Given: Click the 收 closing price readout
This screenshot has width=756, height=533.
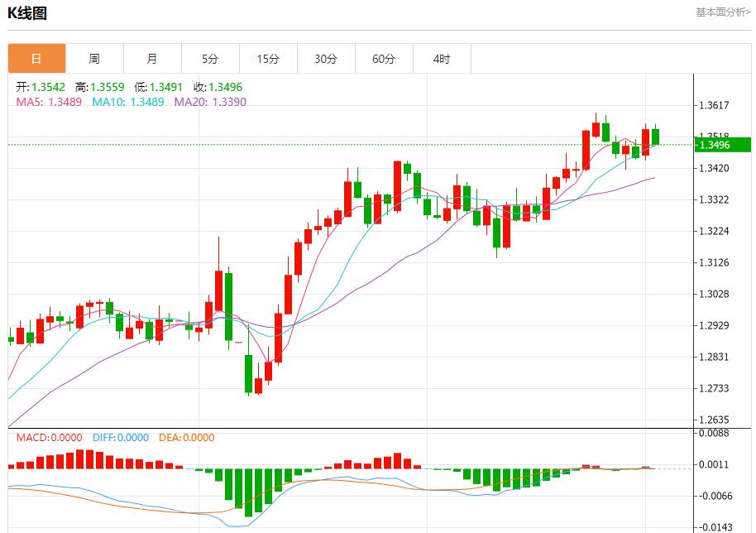Looking at the screenshot, I should click(x=218, y=87).
